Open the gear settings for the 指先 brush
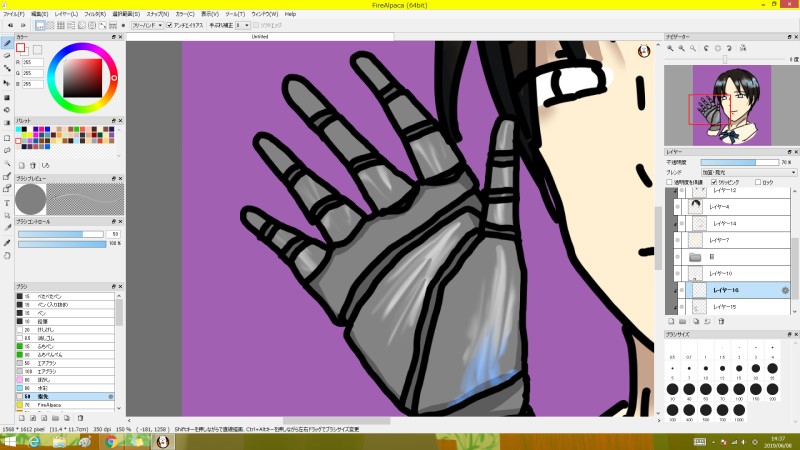The image size is (800, 450). click(111, 396)
